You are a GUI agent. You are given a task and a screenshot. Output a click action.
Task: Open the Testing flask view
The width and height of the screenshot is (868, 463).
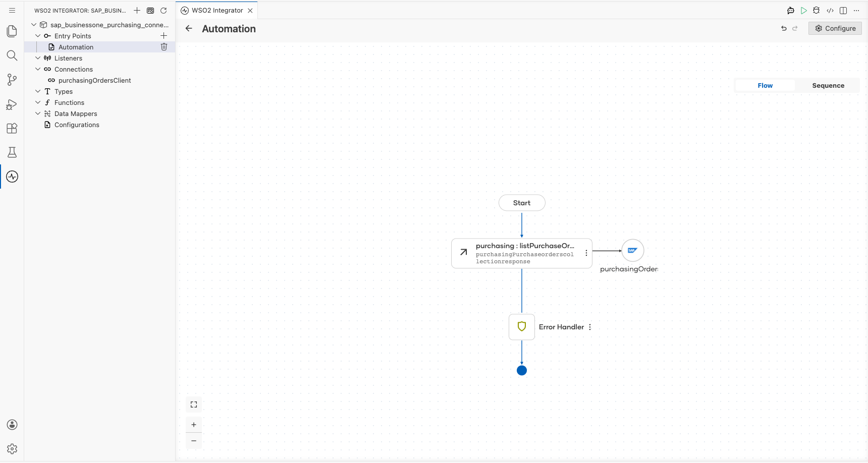pyautogui.click(x=12, y=152)
